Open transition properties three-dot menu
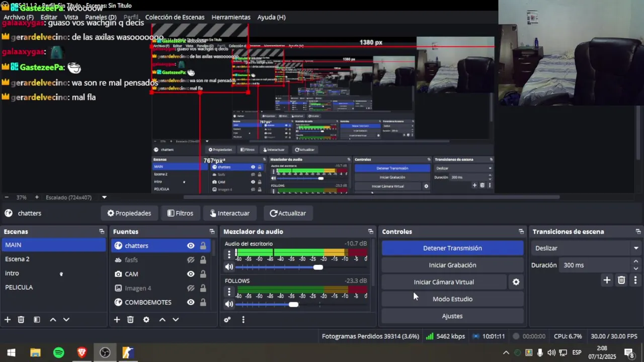The width and height of the screenshot is (644, 362). pyautogui.click(x=635, y=280)
